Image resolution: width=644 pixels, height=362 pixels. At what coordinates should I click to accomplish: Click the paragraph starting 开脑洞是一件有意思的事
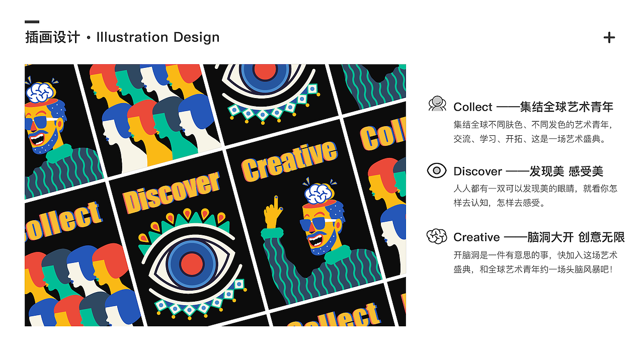pos(535,262)
